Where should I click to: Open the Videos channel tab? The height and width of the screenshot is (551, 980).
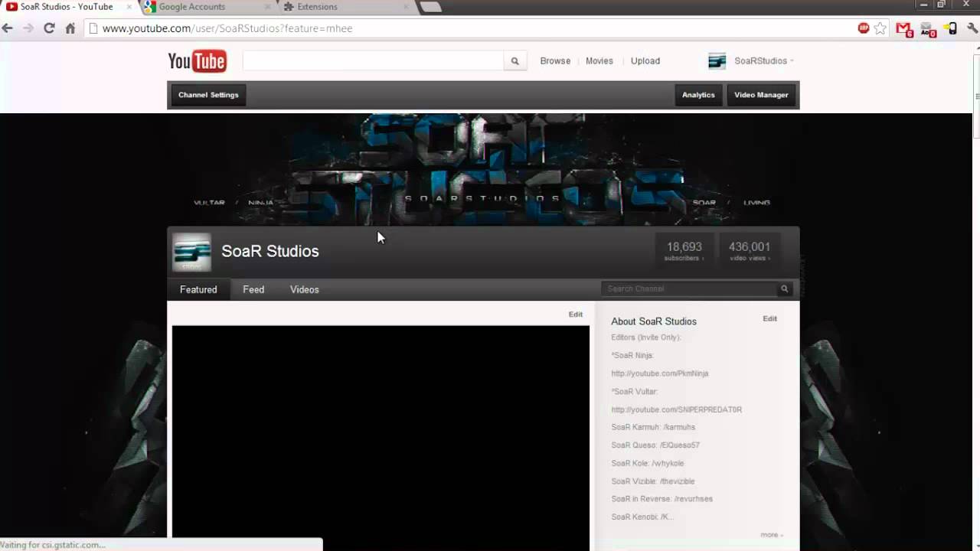tap(305, 289)
